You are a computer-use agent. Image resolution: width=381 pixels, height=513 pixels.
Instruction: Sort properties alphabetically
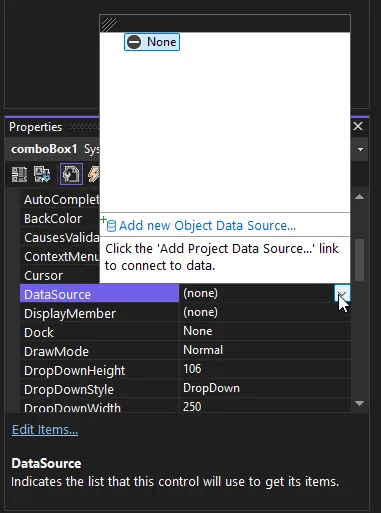click(42, 174)
